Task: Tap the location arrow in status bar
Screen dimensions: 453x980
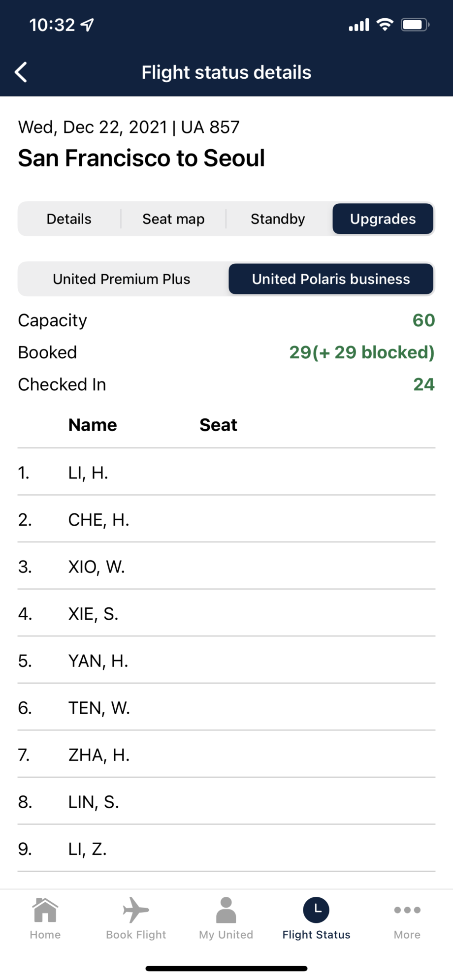Action: (87, 25)
